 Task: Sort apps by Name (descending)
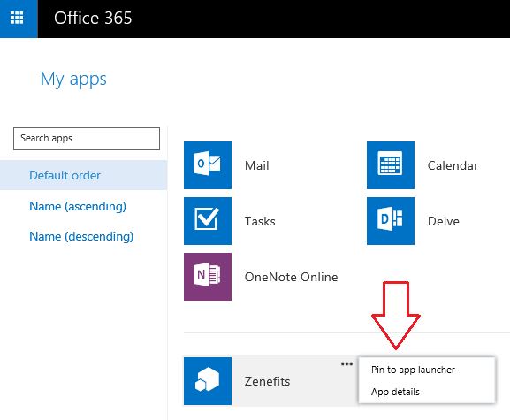pyautogui.click(x=81, y=236)
